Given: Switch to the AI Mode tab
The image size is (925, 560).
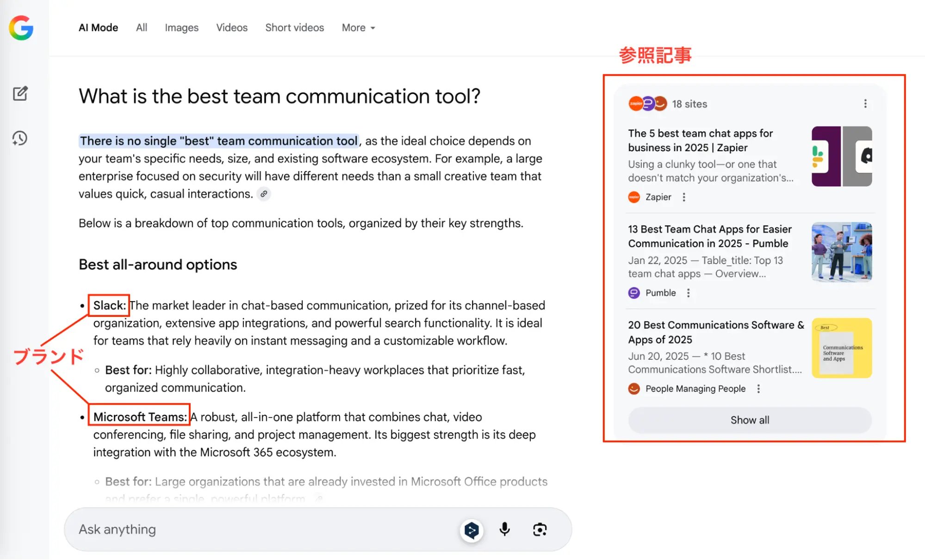Looking at the screenshot, I should pos(98,28).
